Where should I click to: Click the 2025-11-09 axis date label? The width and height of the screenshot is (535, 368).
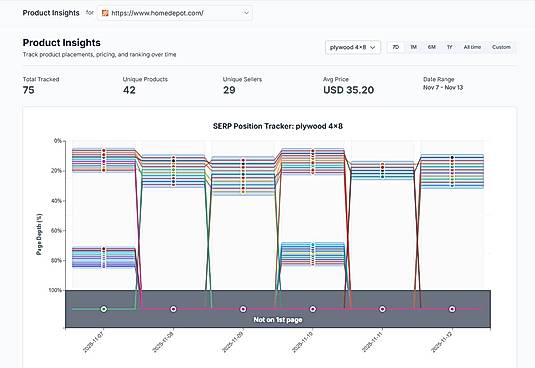tap(233, 342)
